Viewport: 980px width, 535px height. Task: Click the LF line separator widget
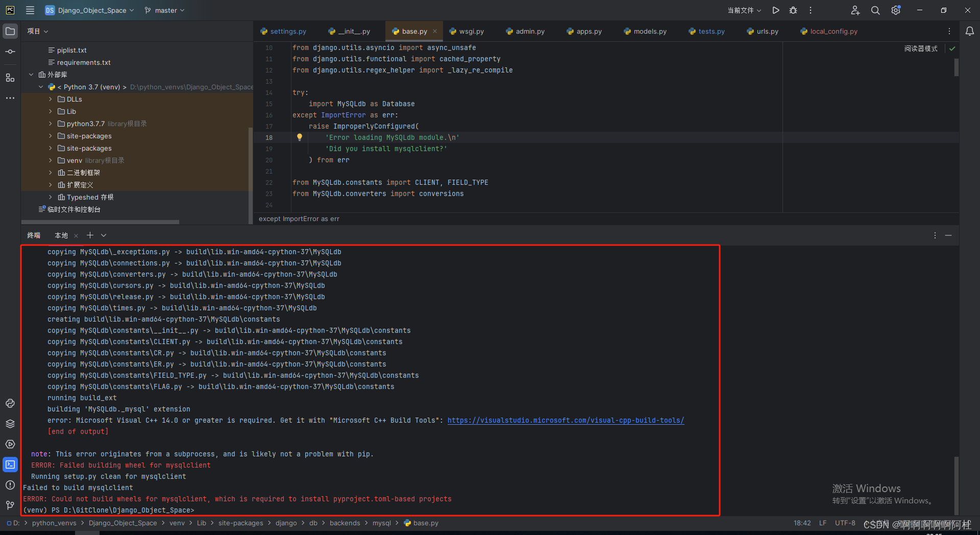823,523
